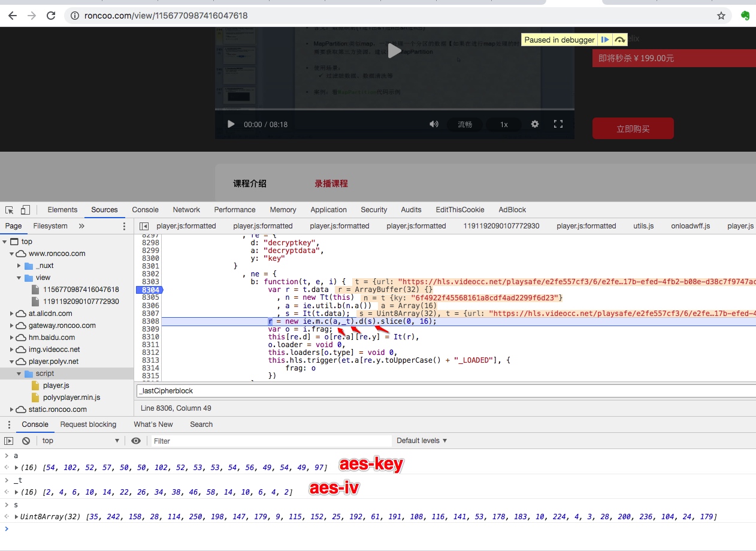This screenshot has width=756, height=551.
Task: Activate the inspect element picker
Action: (x=10, y=210)
